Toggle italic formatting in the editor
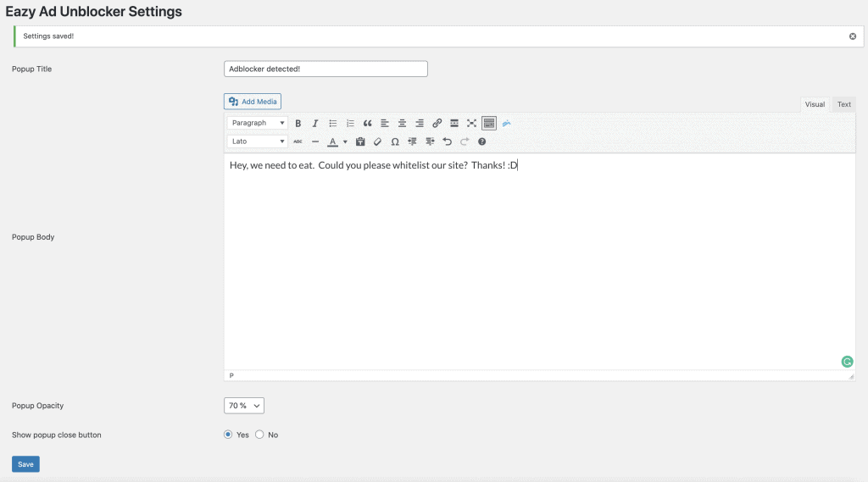 point(315,124)
